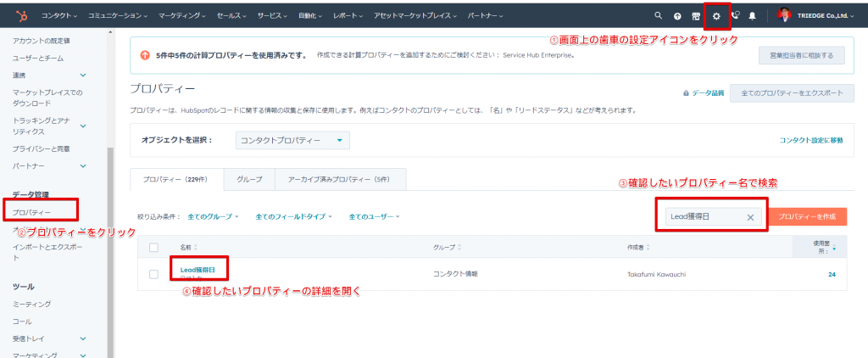Open データ品質 link
868x358 pixels.
tap(708, 93)
